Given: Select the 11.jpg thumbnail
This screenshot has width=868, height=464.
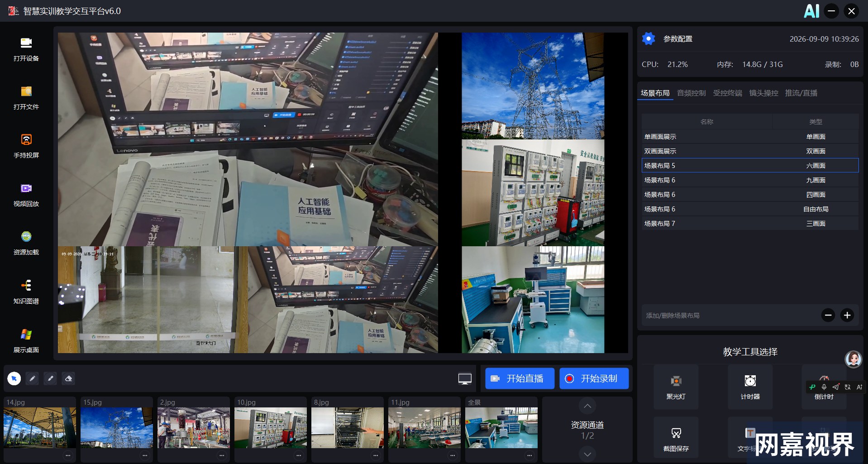Looking at the screenshot, I should point(424,428).
